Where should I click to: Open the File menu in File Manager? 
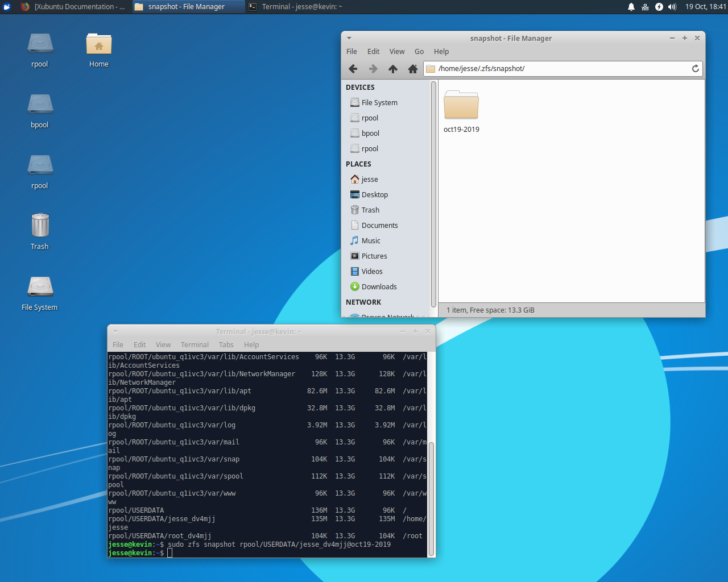pos(352,52)
